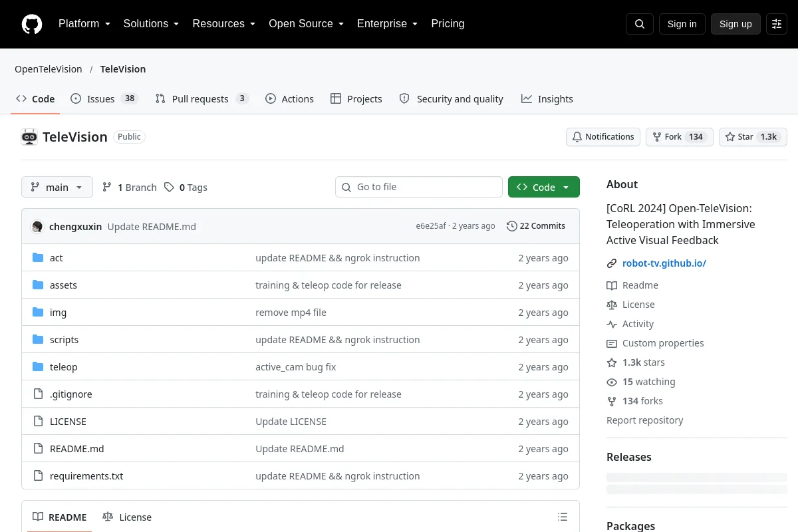Open Security and quality tab
The width and height of the screenshot is (798, 532).
451,99
